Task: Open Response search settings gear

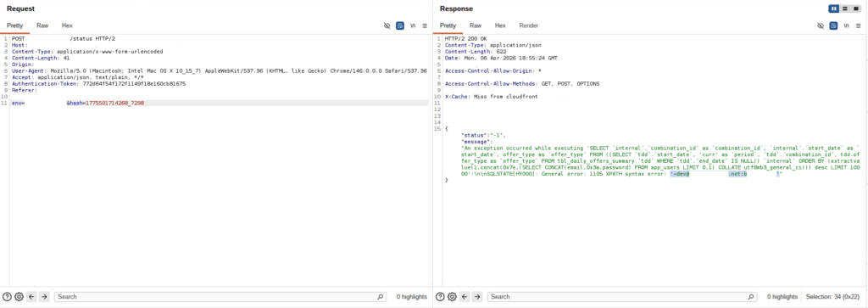Action: (x=453, y=297)
